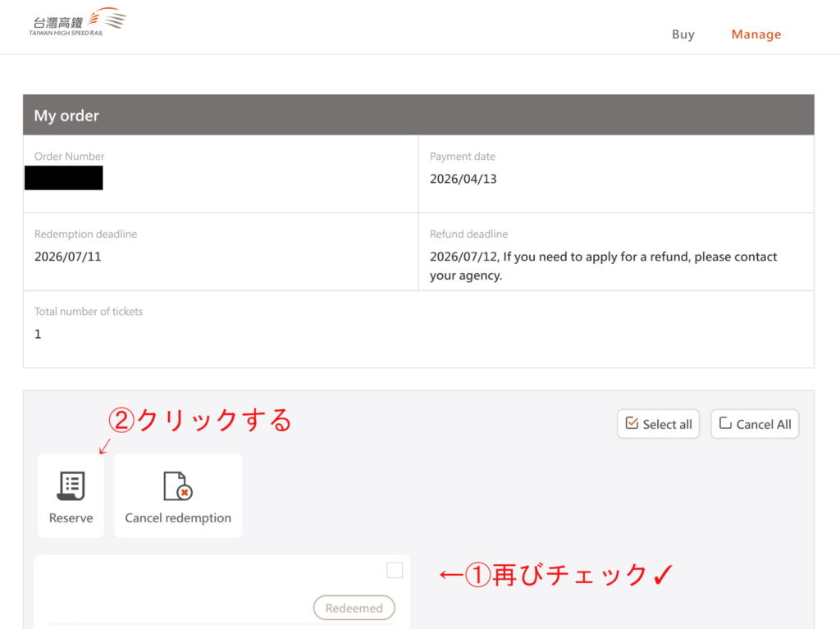Click the payment date 2026/04/13
The image size is (840, 629).
point(463,179)
